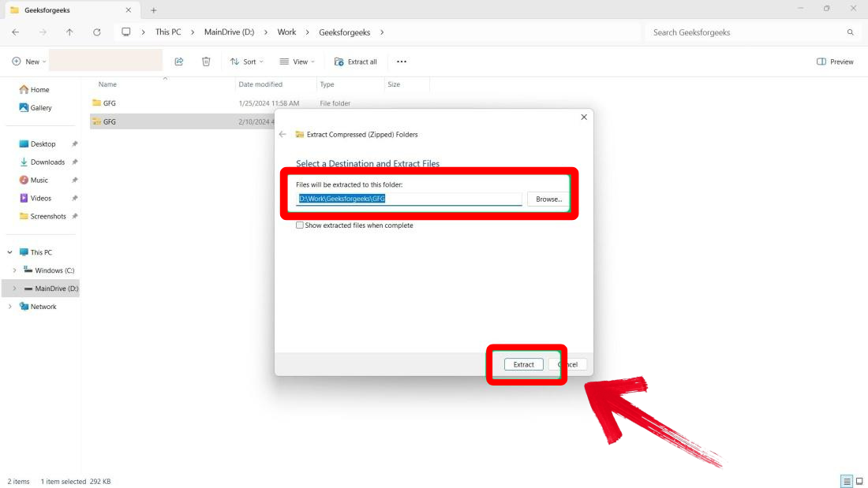Click the search magnifier icon

point(850,32)
